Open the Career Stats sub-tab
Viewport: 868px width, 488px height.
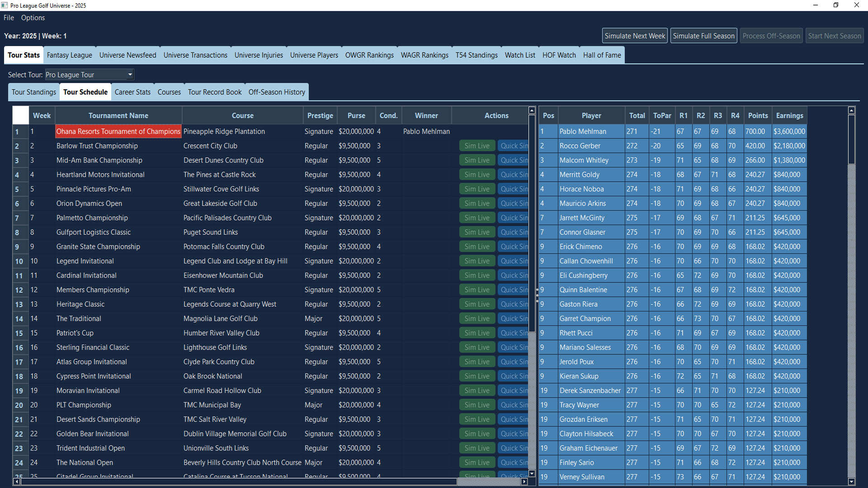pyautogui.click(x=132, y=92)
